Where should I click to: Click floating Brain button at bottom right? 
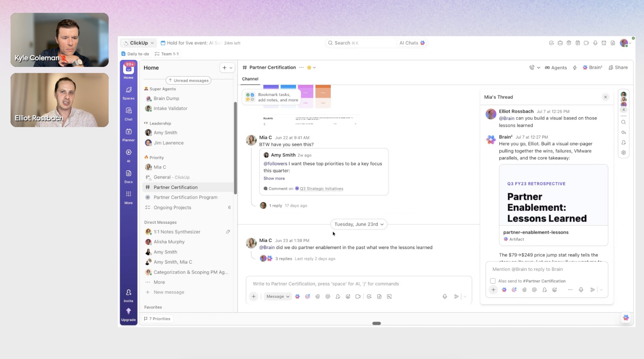pyautogui.click(x=626, y=318)
